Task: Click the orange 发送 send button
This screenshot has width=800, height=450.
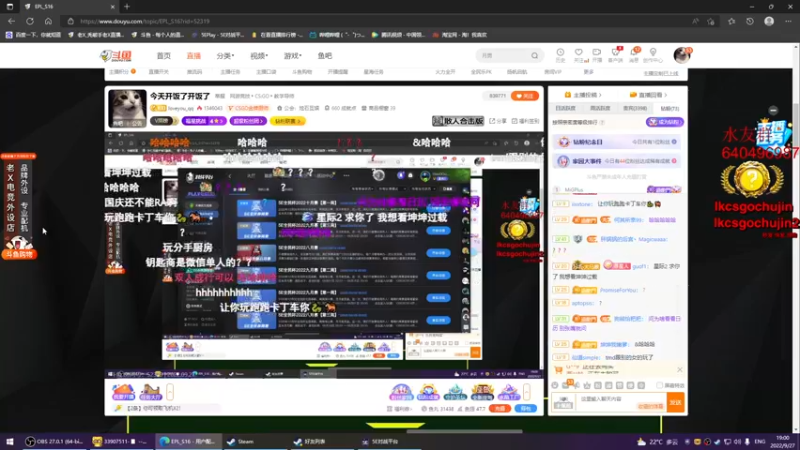Action: tap(676, 403)
